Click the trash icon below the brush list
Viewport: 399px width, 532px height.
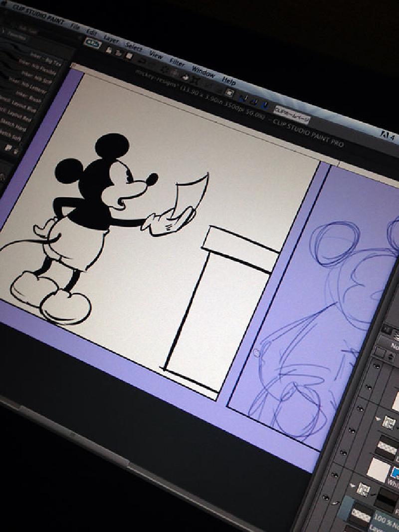[x=16, y=150]
